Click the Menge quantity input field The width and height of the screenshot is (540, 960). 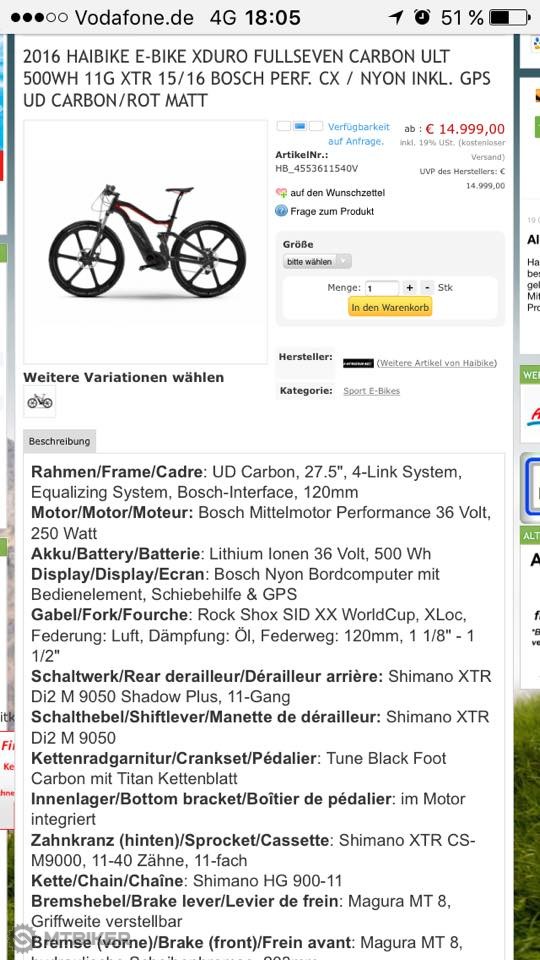382,288
